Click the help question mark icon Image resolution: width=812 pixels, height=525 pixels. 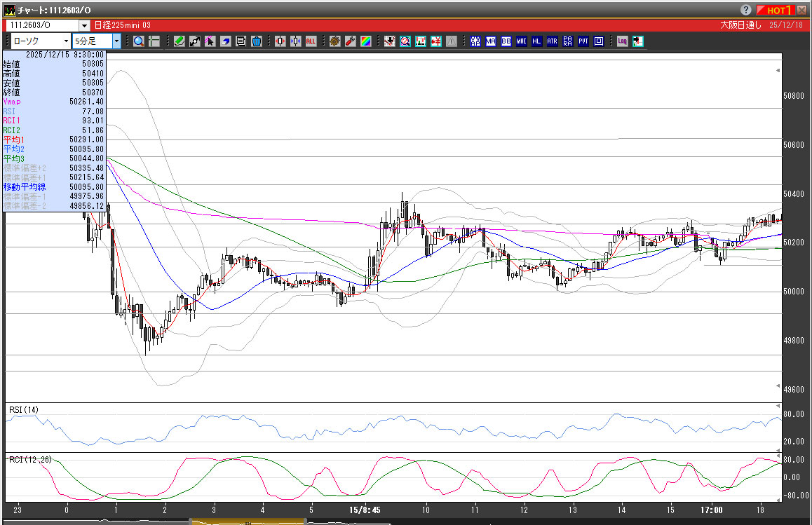(x=745, y=11)
